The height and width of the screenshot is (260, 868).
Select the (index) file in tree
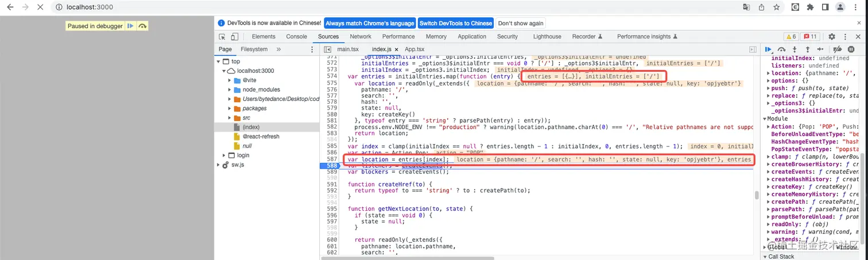(267, 127)
